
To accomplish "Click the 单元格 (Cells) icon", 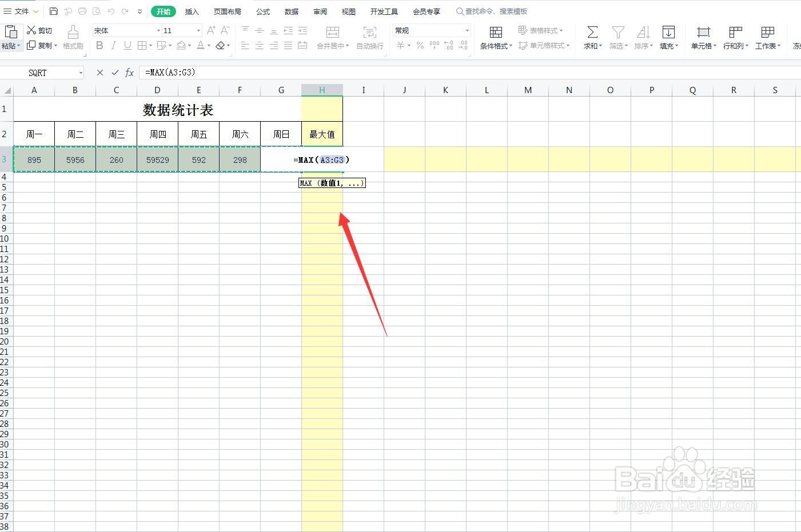I will (x=702, y=36).
